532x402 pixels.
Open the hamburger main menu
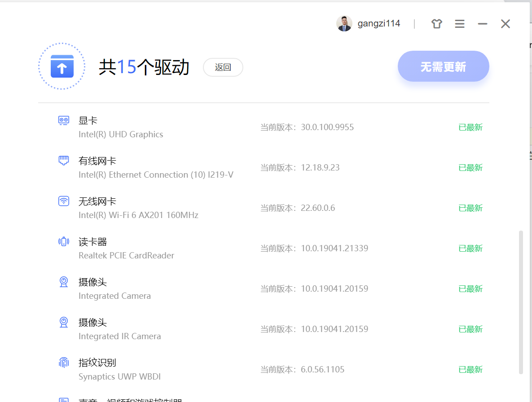tap(460, 24)
